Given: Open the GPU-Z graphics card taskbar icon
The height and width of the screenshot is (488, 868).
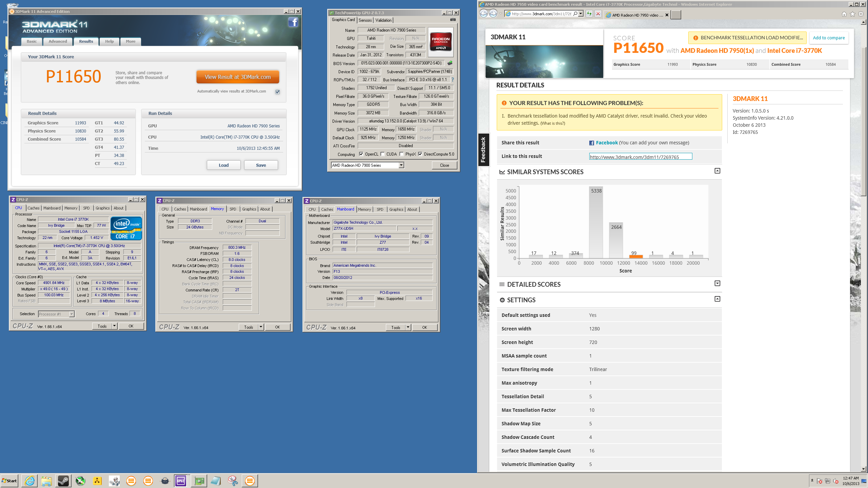Looking at the screenshot, I should point(199,481).
